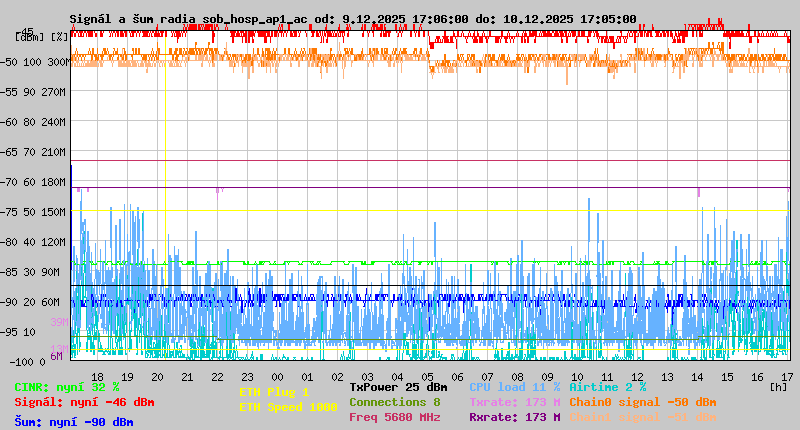Viewport: 800px width, 430px height.
Task: Click the Txrate 173 M legend label
Action: pos(514,402)
